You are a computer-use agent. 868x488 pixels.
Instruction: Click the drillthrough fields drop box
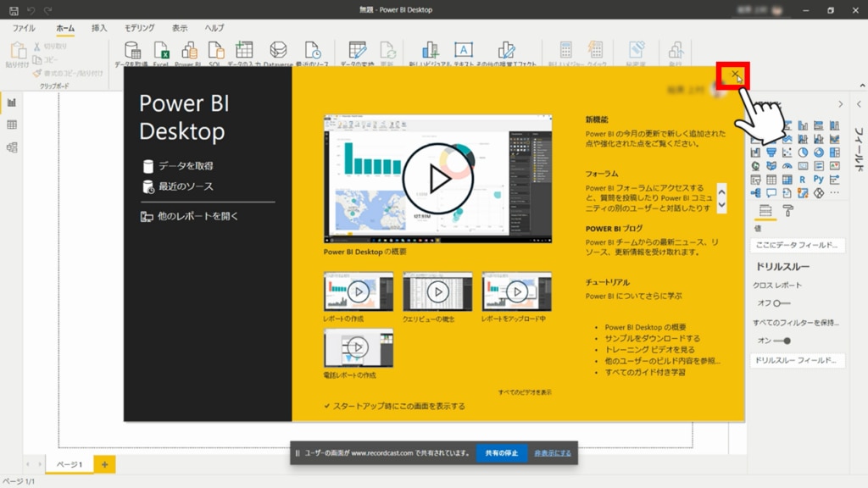[x=798, y=360]
